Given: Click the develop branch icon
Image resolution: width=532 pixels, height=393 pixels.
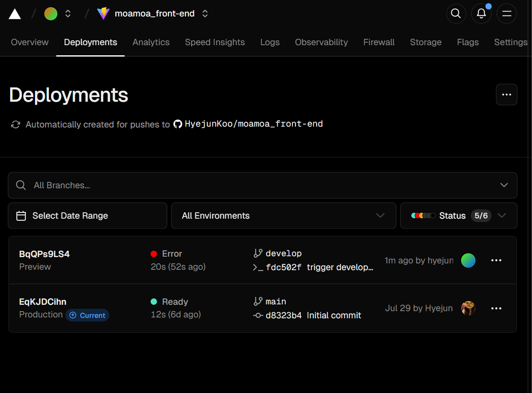Looking at the screenshot, I should click(x=258, y=253).
